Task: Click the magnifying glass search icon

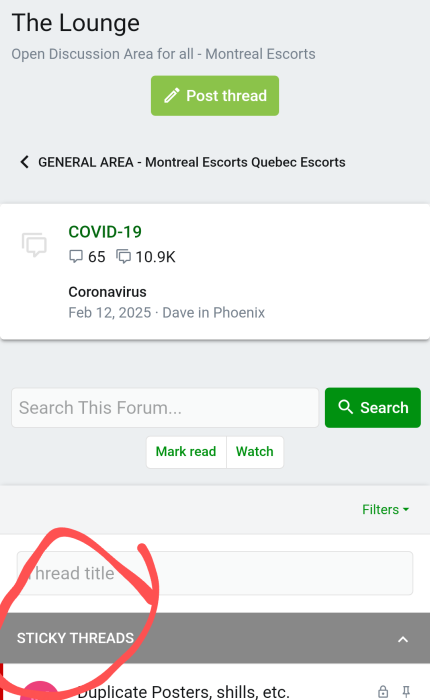Action: coord(345,407)
